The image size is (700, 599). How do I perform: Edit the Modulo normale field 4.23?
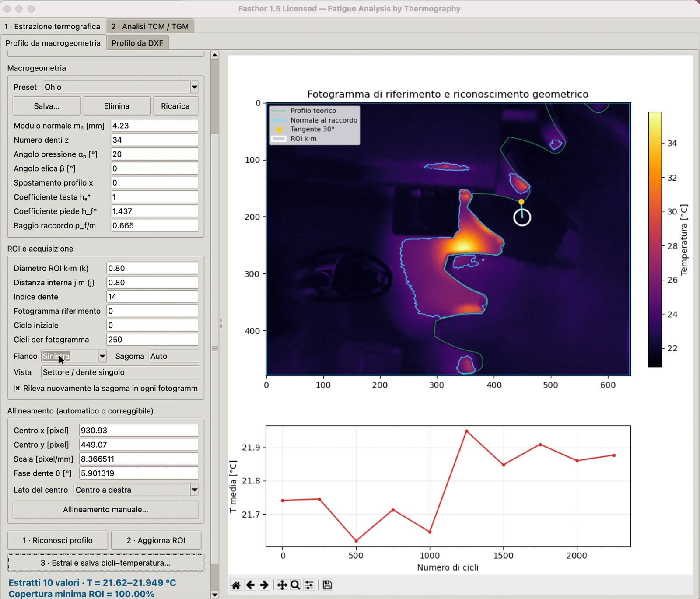tap(154, 126)
